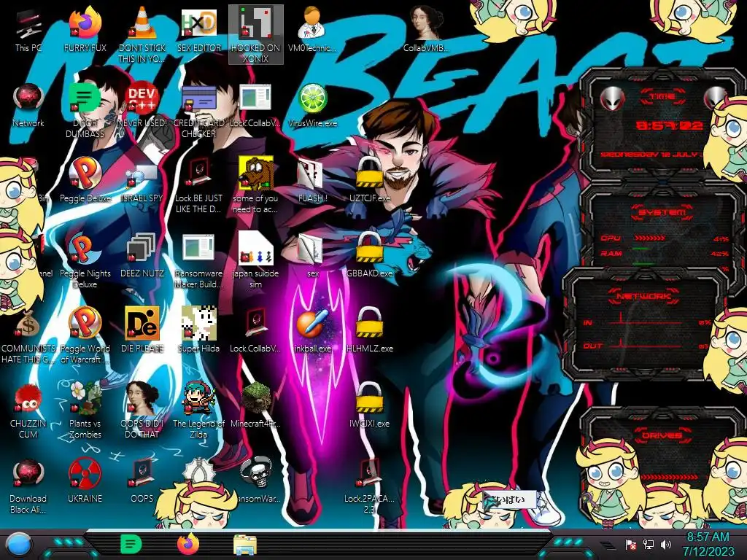The image size is (747, 560).
Task: Launch VirusWire.exe lime icon
Action: tap(312, 105)
